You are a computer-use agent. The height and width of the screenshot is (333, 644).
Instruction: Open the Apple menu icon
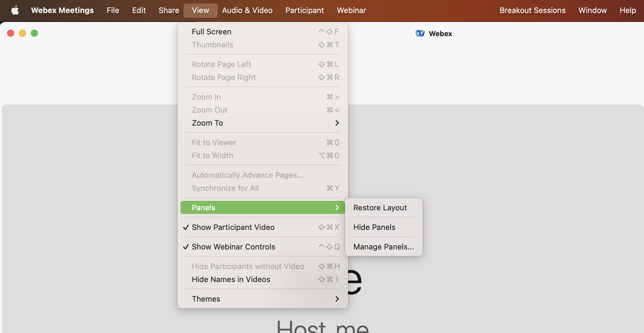[x=15, y=10]
